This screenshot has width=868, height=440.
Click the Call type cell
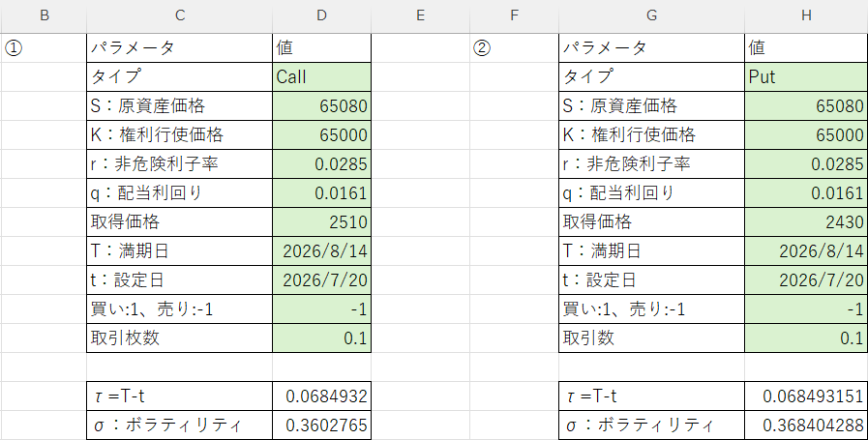[321, 77]
